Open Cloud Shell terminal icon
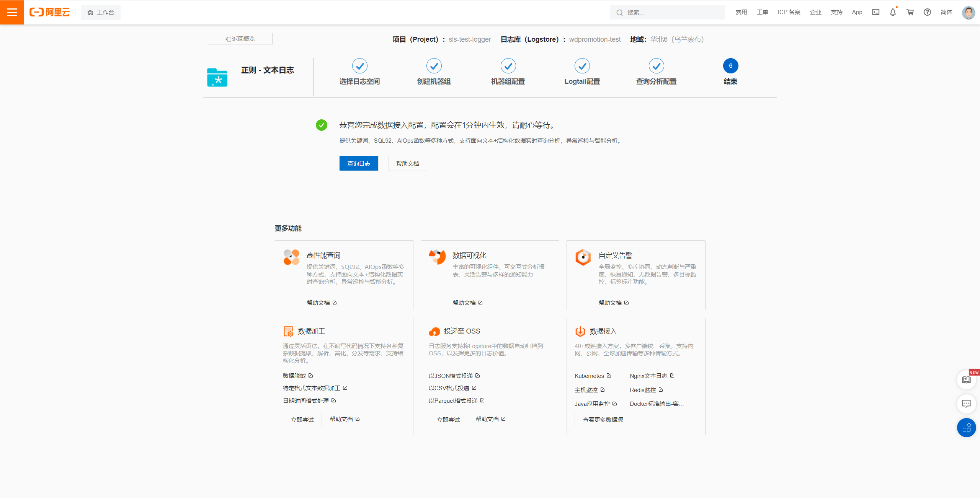Viewport: 980px width, 498px height. pos(875,12)
